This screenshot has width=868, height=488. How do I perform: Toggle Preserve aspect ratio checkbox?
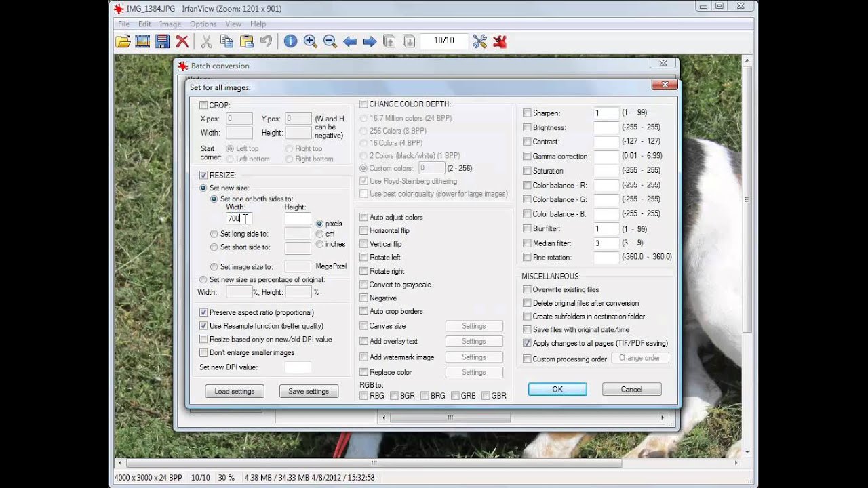point(203,312)
